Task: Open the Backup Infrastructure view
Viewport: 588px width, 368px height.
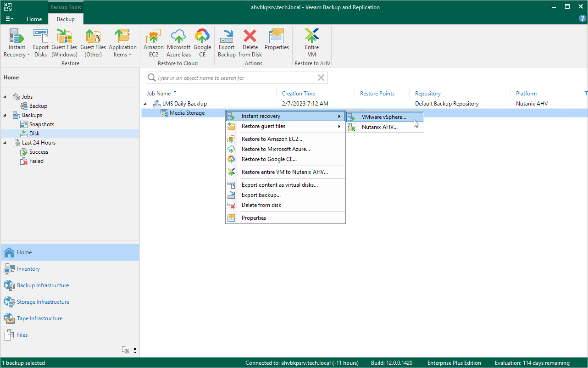Action: pos(70,285)
